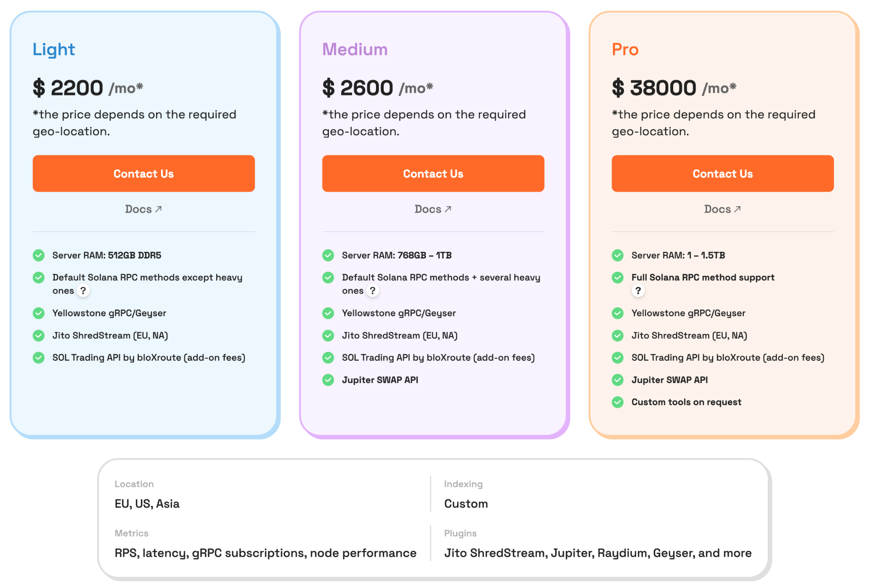The width and height of the screenshot is (877, 588).
Task: Click checkmark beside Custom tools on request
Action: (617, 402)
